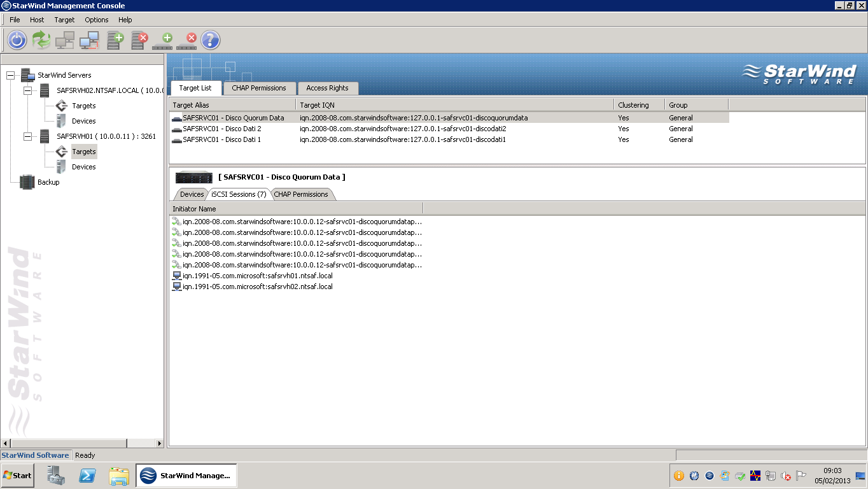Open the Target menu

click(x=64, y=20)
